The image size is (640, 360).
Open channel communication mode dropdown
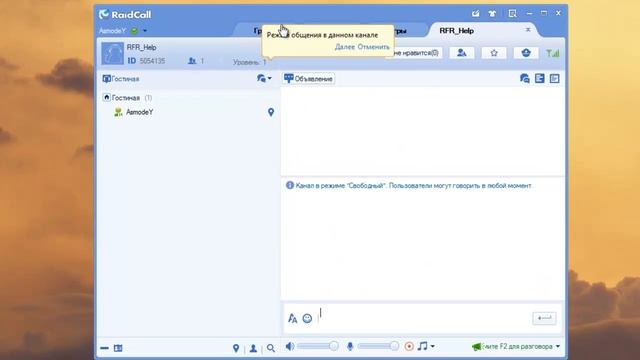coord(264,78)
